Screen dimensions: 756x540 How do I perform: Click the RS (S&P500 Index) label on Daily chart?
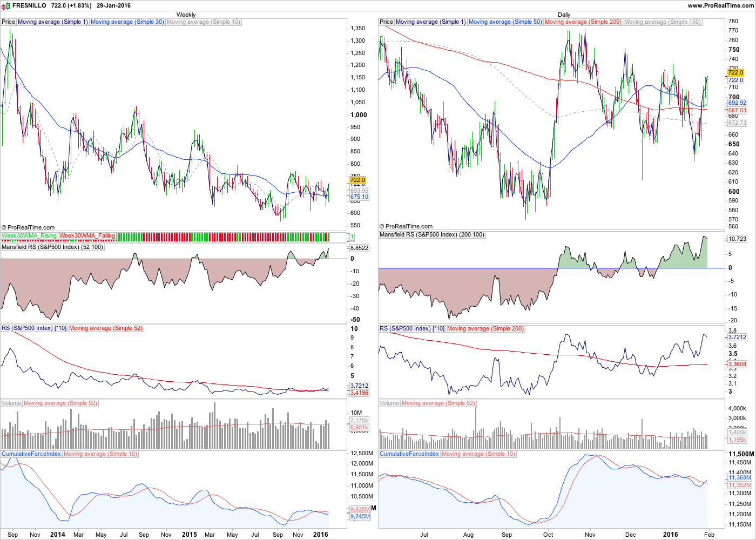pos(412,329)
